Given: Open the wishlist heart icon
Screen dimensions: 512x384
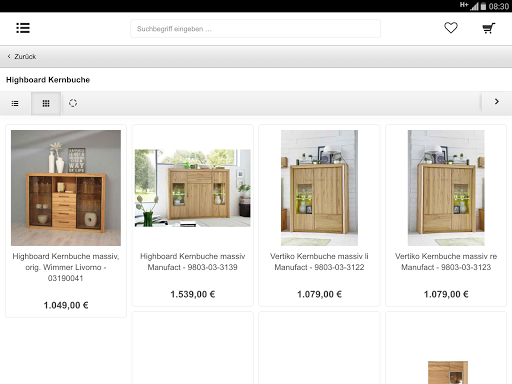Looking at the screenshot, I should tap(451, 28).
